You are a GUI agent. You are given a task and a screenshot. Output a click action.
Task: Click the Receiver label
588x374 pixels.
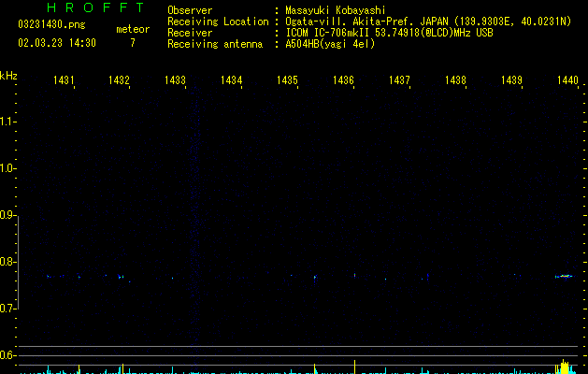coord(190,33)
